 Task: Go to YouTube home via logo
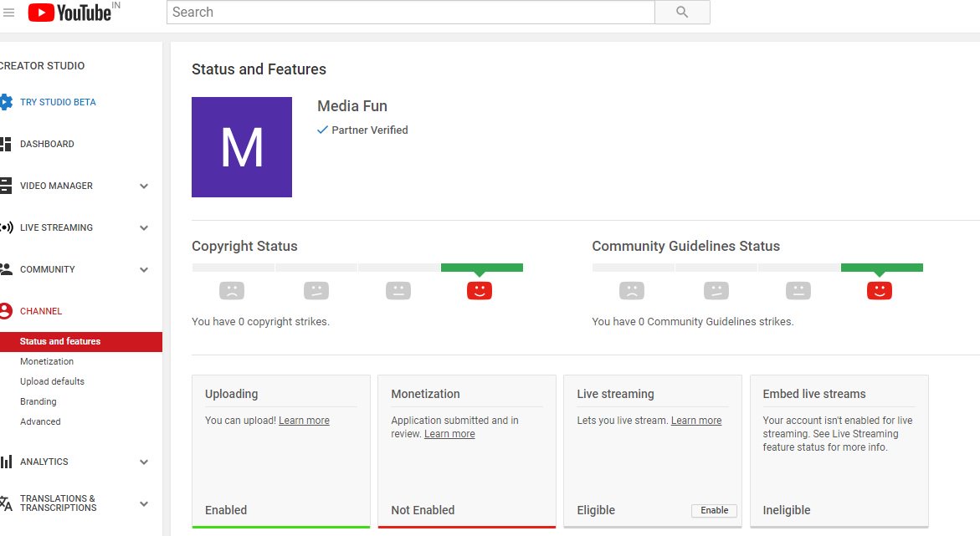(x=70, y=13)
